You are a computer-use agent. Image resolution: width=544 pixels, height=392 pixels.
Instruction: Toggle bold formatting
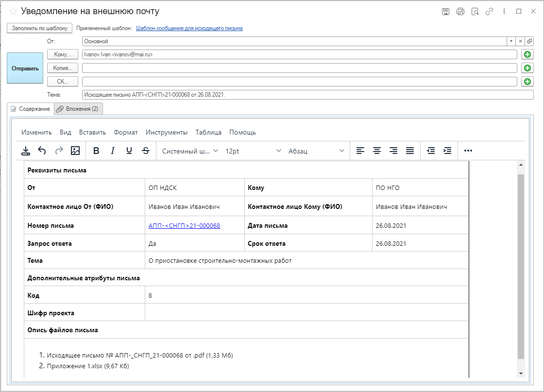coord(97,151)
